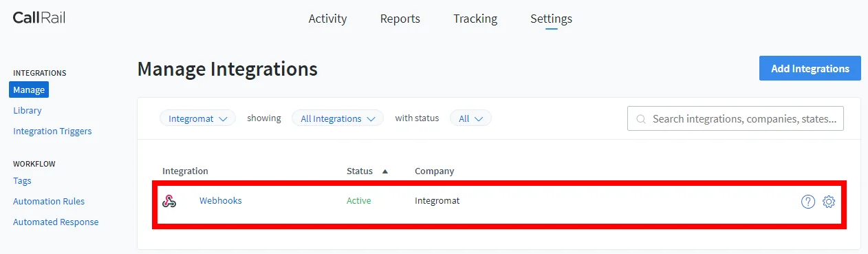The image size is (868, 254).
Task: Open the All Integrations filter dropdown
Action: coord(338,118)
